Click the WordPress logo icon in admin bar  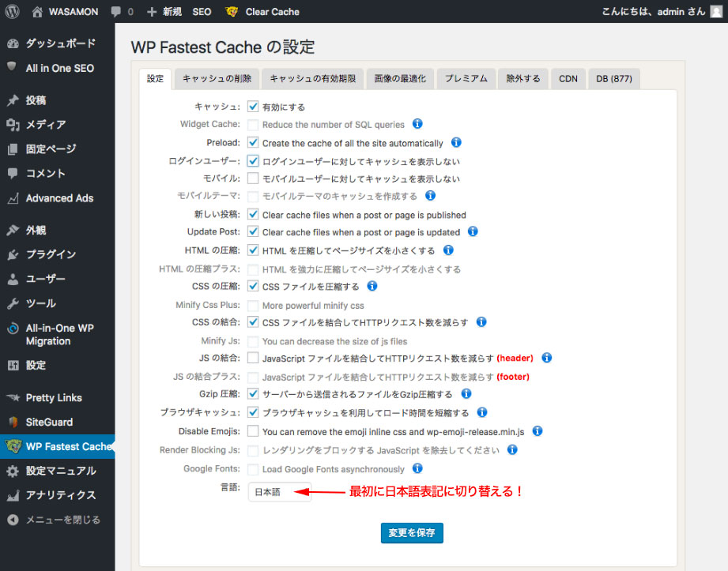click(12, 12)
